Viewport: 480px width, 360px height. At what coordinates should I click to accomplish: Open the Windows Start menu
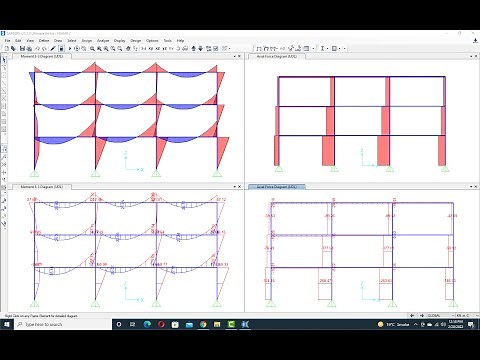point(7,324)
